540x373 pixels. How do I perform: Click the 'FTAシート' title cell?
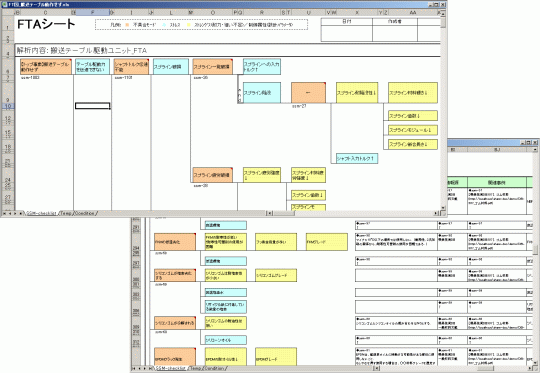[45, 25]
